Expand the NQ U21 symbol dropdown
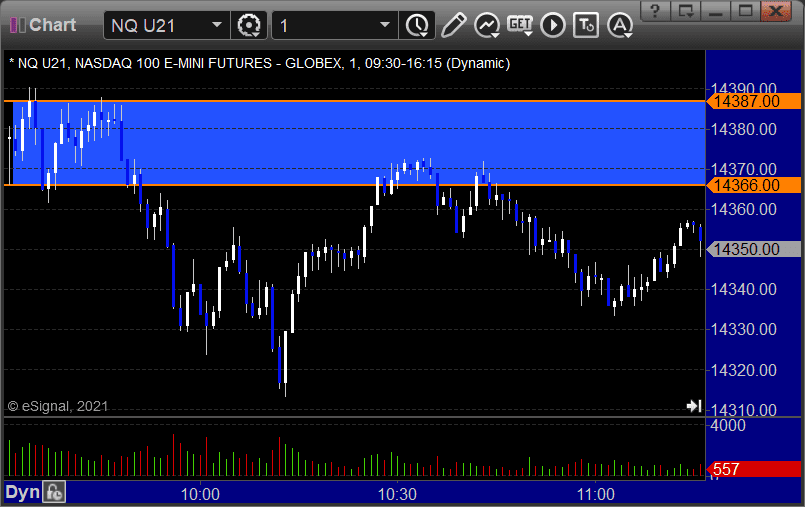This screenshot has height=507, width=805. 217,25
